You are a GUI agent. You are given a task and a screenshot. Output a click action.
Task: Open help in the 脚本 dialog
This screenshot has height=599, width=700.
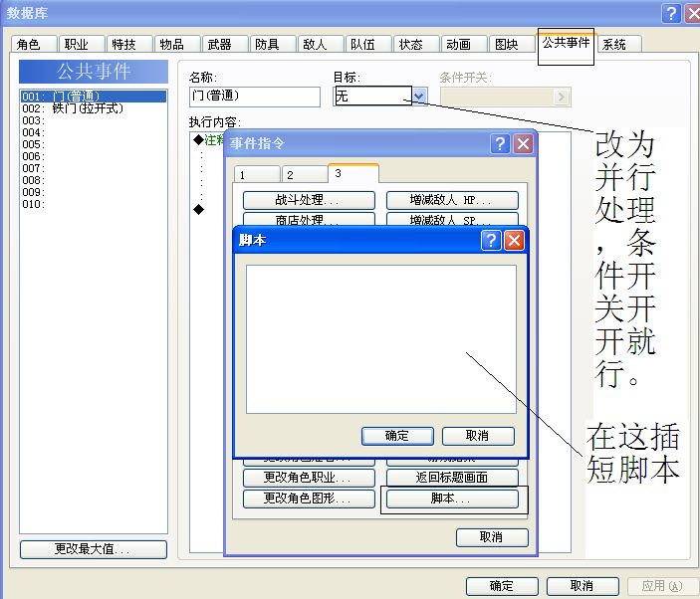(x=491, y=241)
